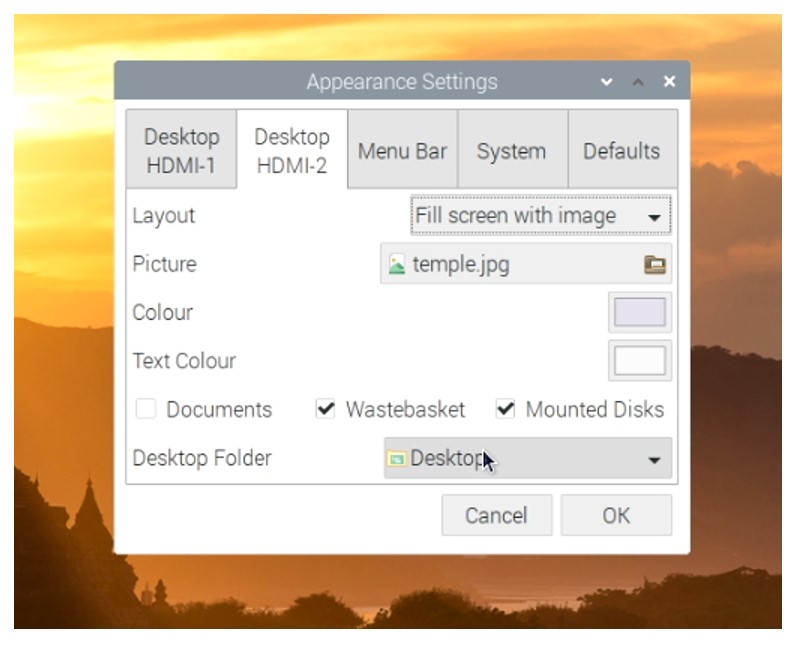This screenshot has height=645, width=798.
Task: Go to the System tab
Action: [x=512, y=150]
